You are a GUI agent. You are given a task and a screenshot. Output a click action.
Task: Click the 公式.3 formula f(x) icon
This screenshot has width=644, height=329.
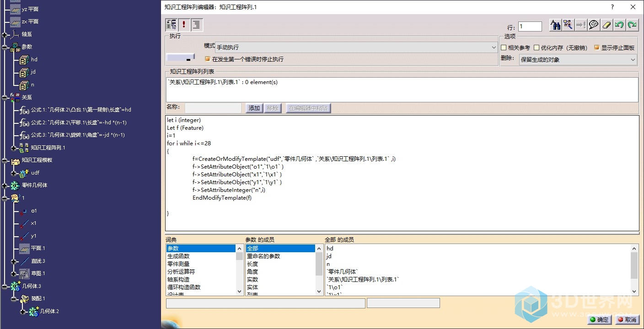point(24,135)
